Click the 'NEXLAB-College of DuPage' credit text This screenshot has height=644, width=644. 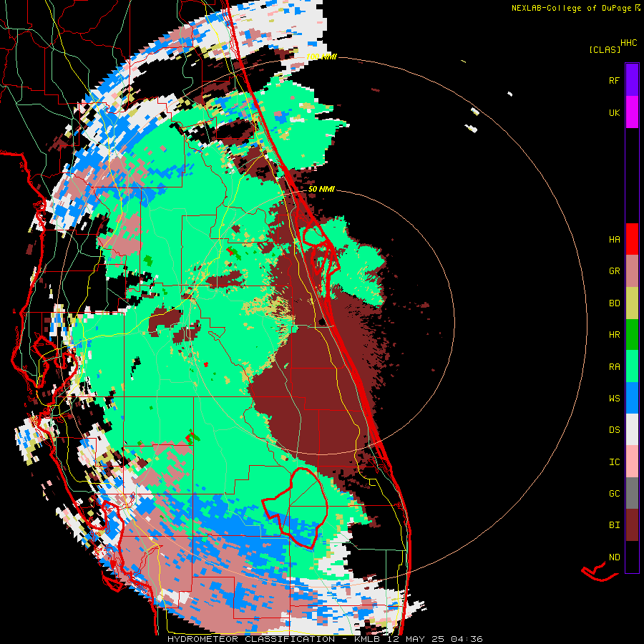(571, 8)
